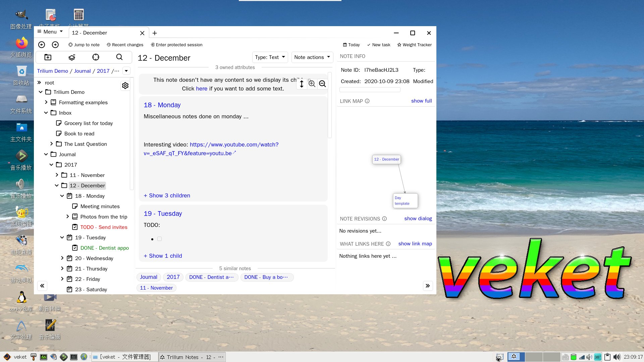Expand the 20 - Wednesday tree node

pyautogui.click(x=62, y=258)
